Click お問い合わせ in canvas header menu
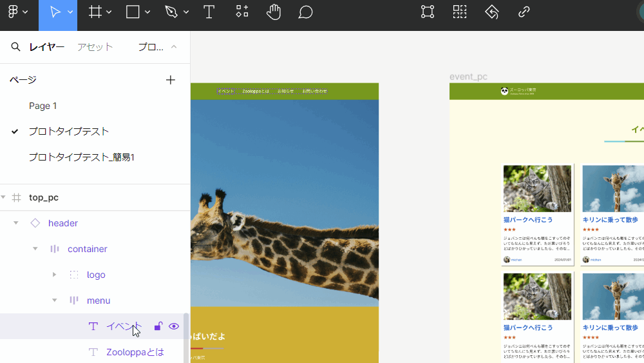 click(x=315, y=92)
